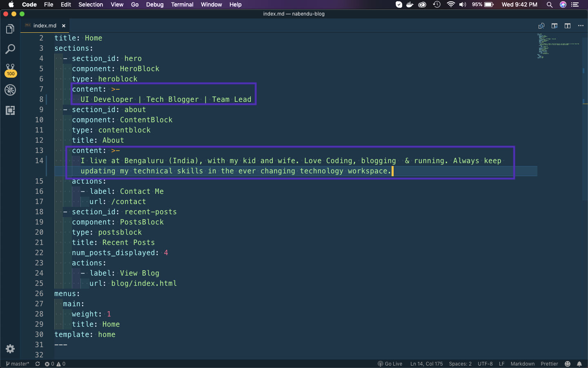
Task: Open the Selection menu
Action: [x=91, y=4]
